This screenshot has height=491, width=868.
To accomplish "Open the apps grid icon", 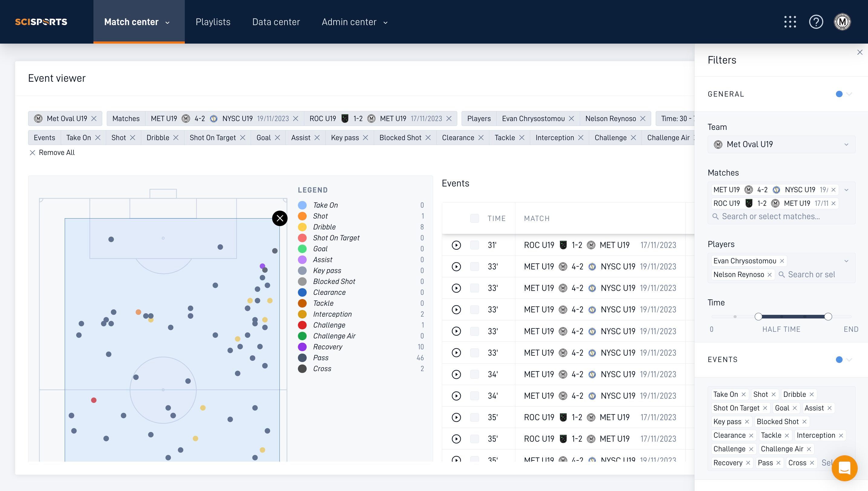I will coord(790,22).
